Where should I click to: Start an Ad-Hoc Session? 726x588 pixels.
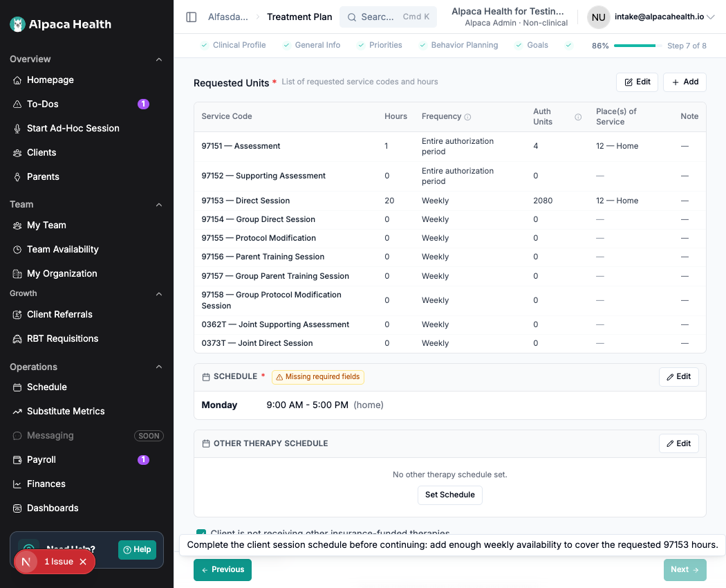(x=73, y=128)
